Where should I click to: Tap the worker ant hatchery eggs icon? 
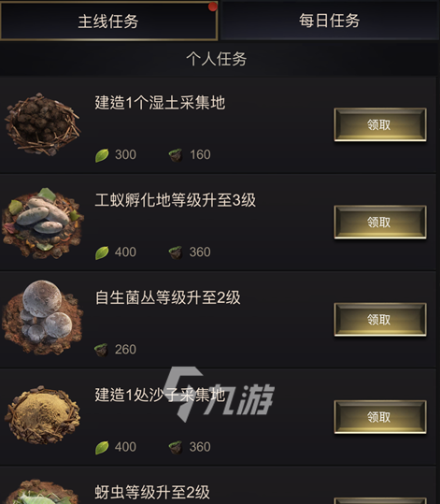tap(42, 223)
